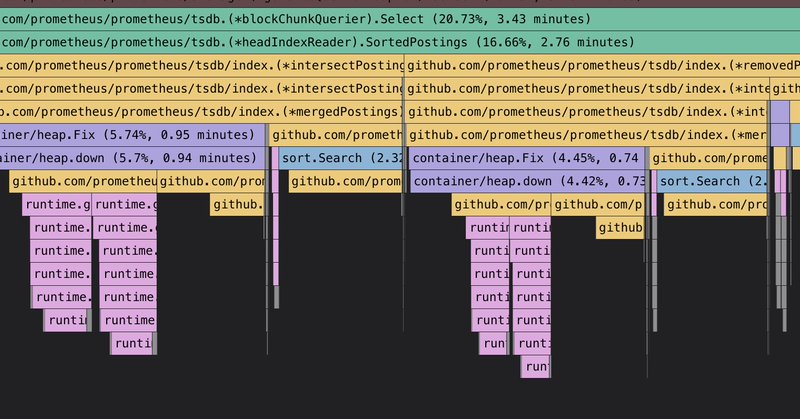Click container/heap.Fix frame showing 4.45%
The width and height of the screenshot is (800, 419).
click(x=527, y=158)
